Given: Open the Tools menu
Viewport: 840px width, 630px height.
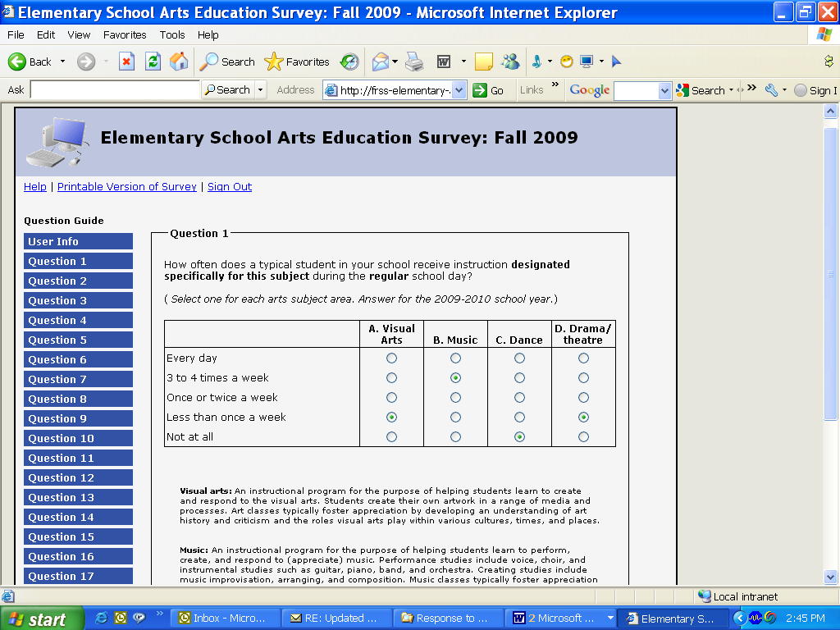Looking at the screenshot, I should (172, 34).
